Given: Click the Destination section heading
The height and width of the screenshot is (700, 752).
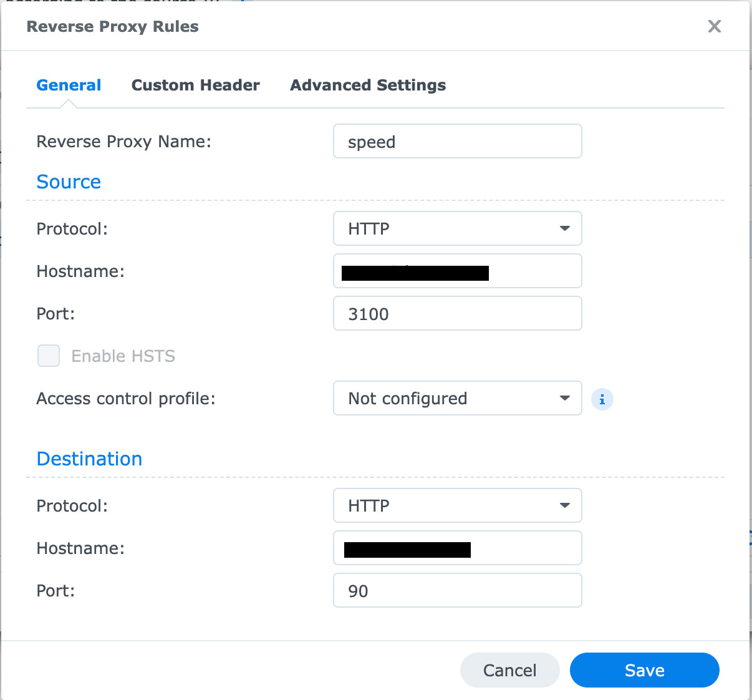Looking at the screenshot, I should tap(89, 459).
